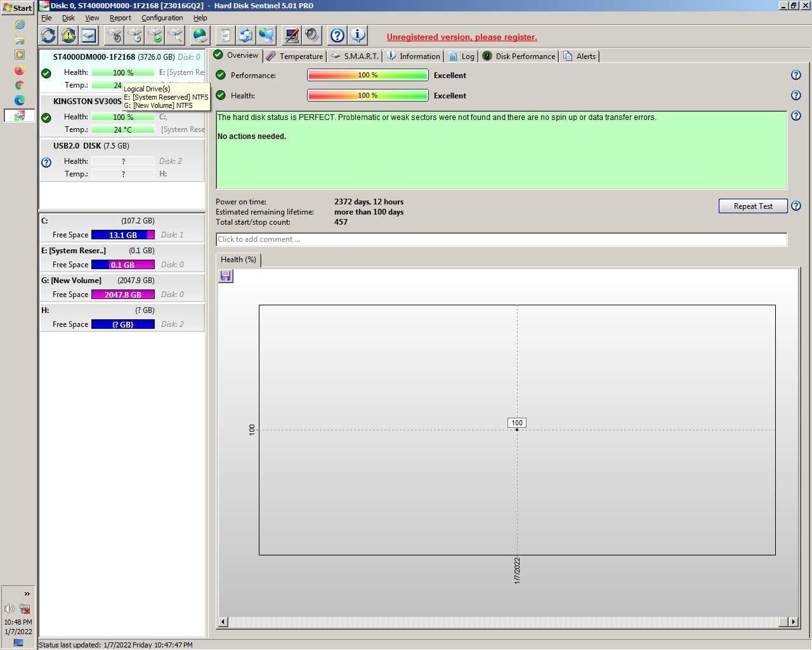Select the USB2.0 DISK entry
Screen dimensions: 812x650
point(122,159)
